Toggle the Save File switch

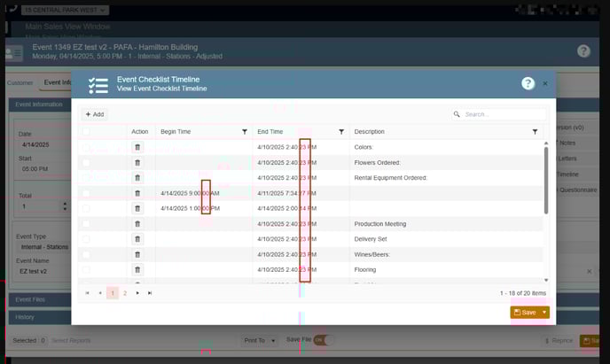tap(323, 340)
